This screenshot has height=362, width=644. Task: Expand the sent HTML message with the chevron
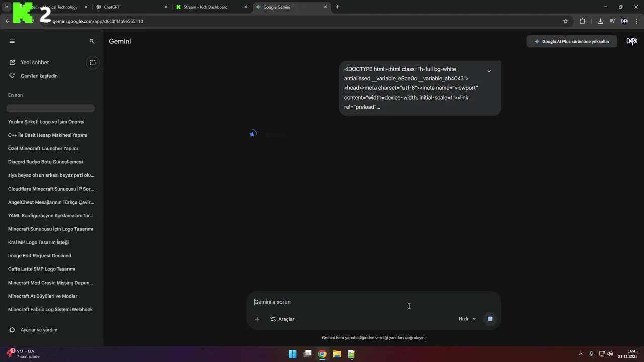click(489, 71)
